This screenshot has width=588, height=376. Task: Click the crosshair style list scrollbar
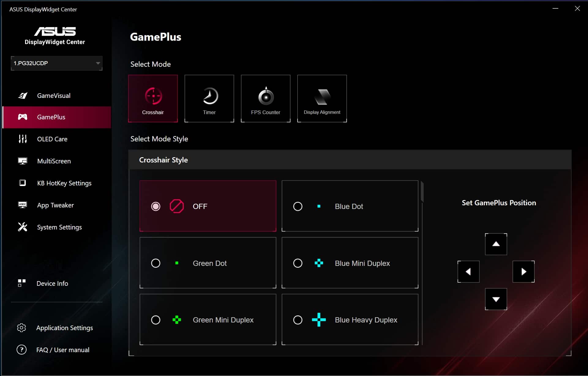coord(422,192)
